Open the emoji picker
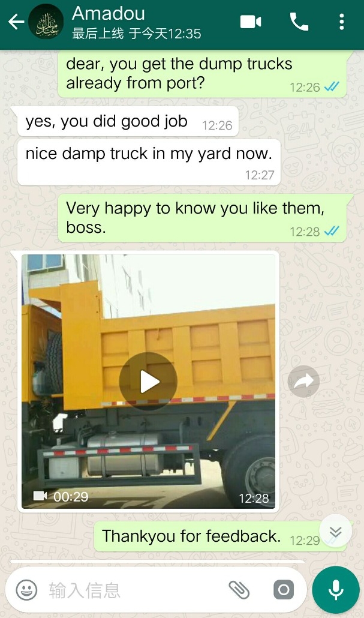This screenshot has height=618, width=364. (x=26, y=590)
